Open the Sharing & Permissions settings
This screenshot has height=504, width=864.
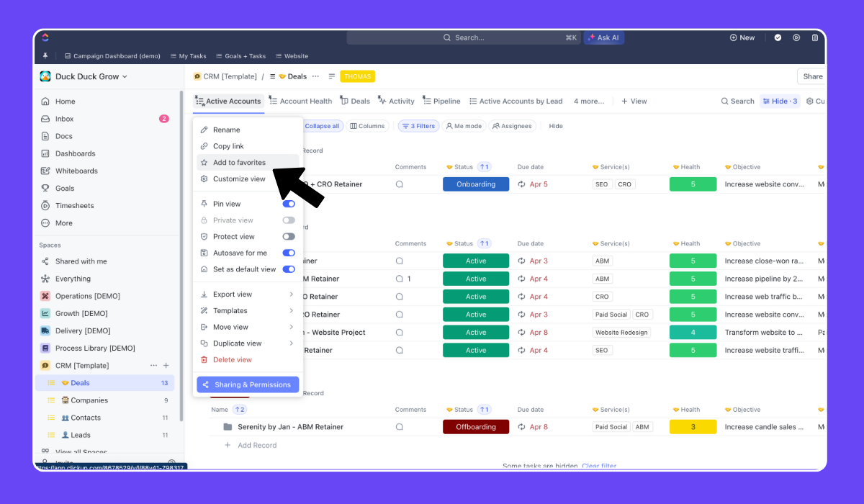coord(247,384)
